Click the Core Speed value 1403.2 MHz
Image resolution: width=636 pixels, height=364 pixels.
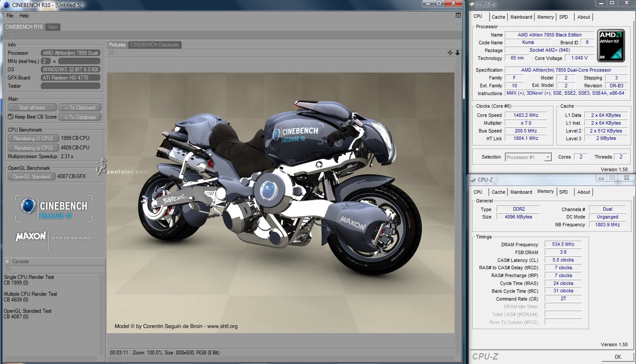(526, 115)
